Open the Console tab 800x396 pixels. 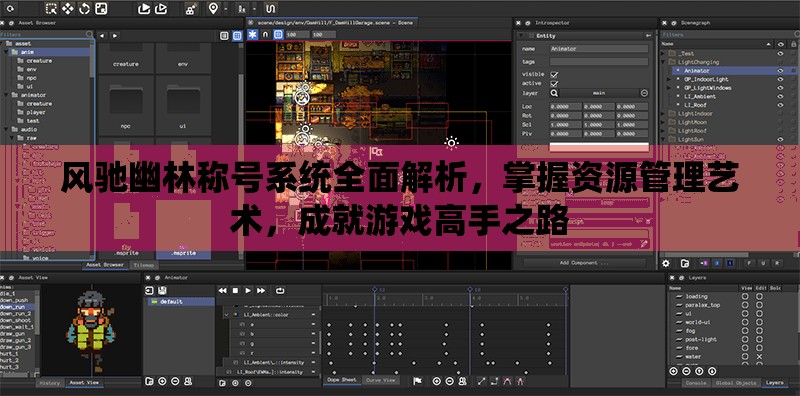coord(695,383)
